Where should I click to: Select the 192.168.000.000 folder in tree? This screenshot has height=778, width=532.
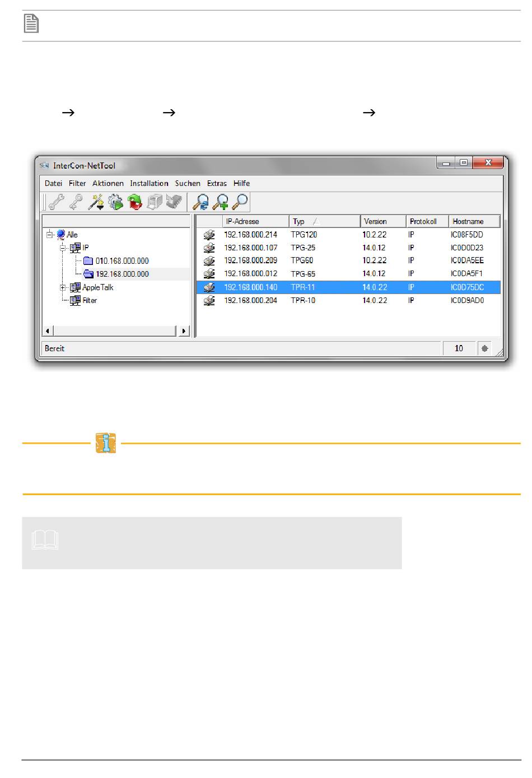[x=116, y=274]
